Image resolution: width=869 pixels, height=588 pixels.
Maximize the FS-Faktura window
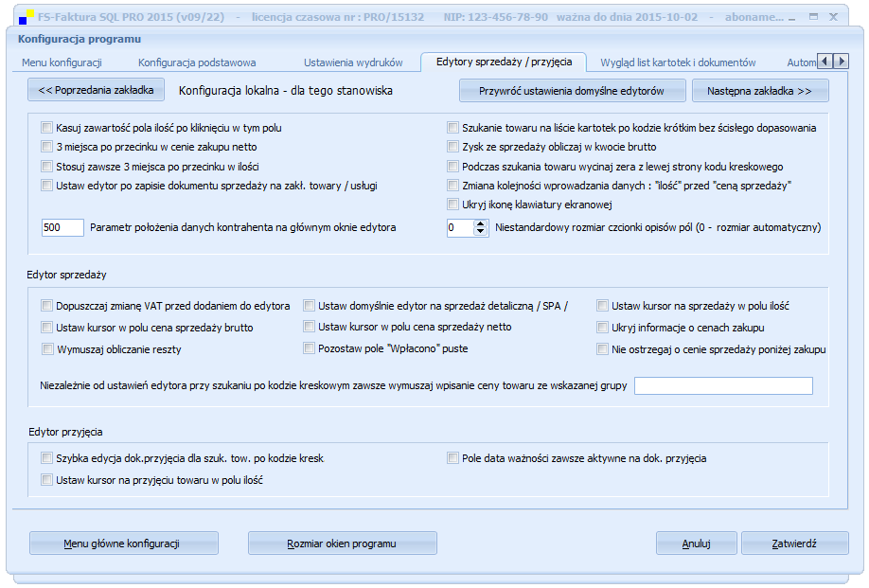(x=813, y=17)
